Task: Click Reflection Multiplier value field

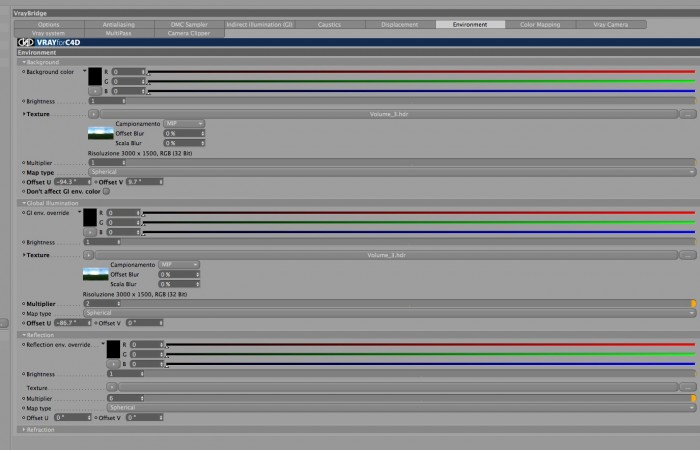Action: 125,398
